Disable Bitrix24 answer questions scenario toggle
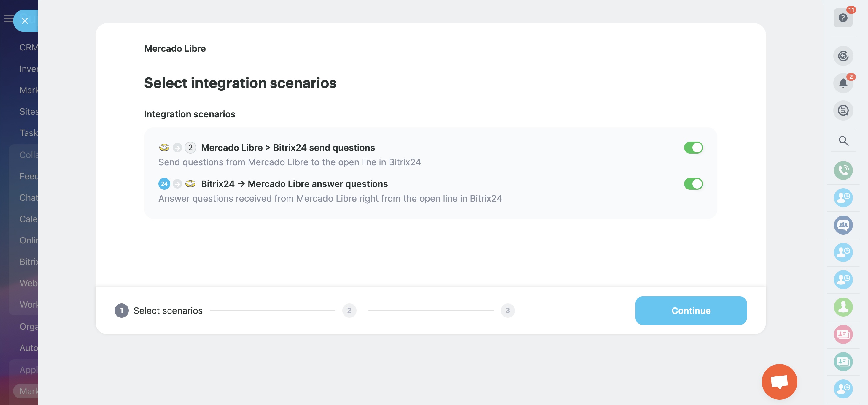 pos(693,184)
